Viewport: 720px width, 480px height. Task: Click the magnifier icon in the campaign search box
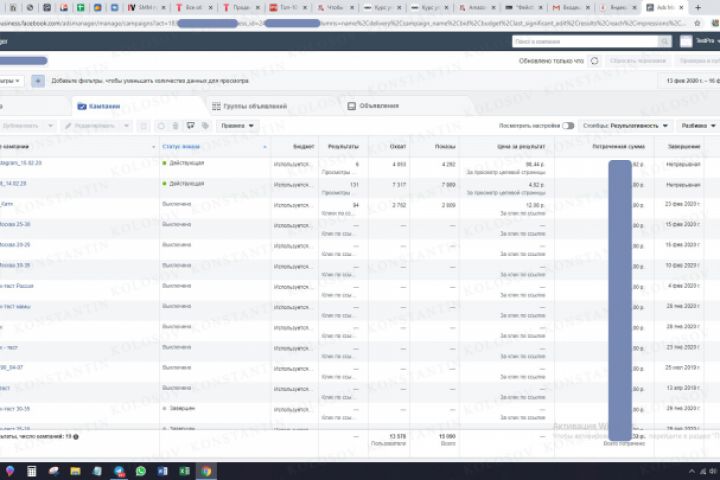(x=664, y=42)
